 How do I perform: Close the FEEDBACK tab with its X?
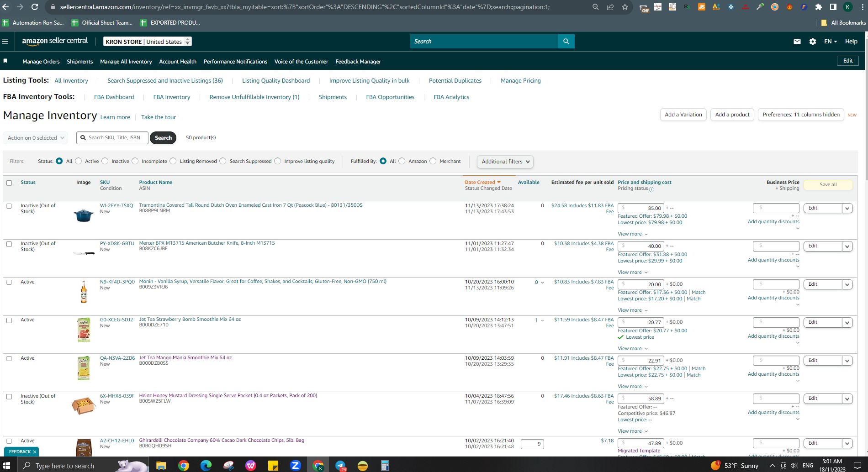tap(35, 452)
